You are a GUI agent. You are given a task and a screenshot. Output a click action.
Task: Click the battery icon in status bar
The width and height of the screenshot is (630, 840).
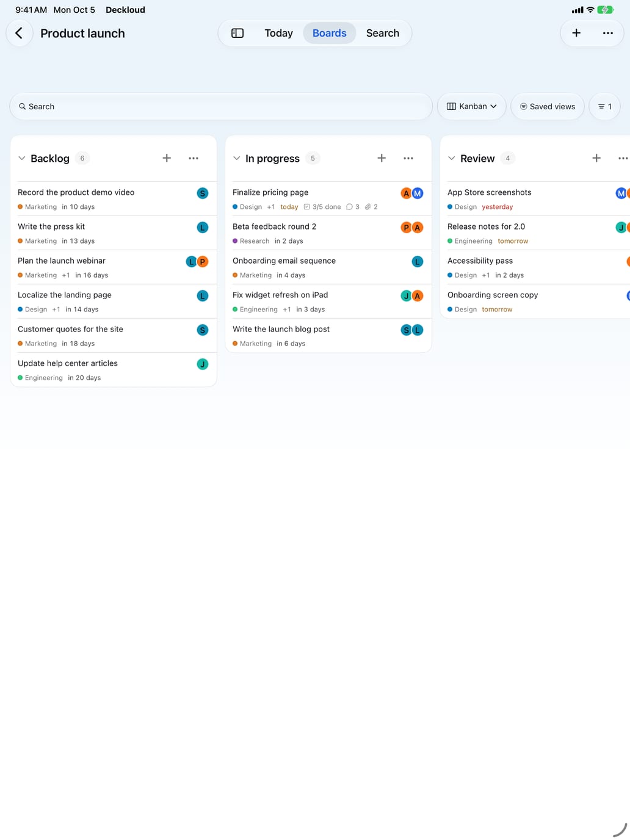[x=606, y=10]
